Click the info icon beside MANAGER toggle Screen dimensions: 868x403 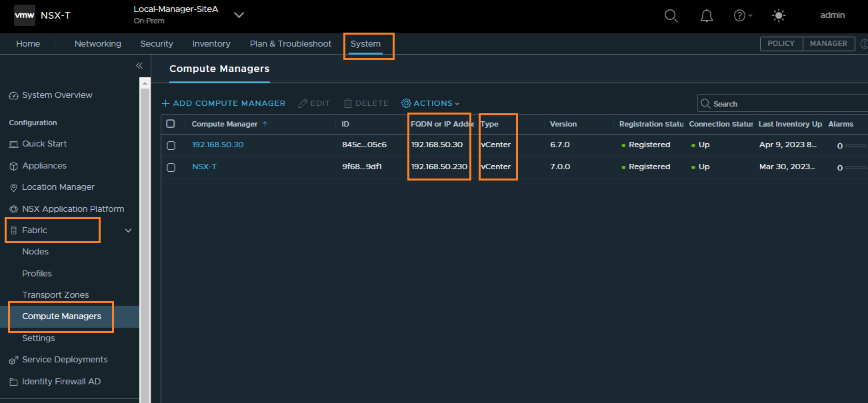[x=864, y=44]
